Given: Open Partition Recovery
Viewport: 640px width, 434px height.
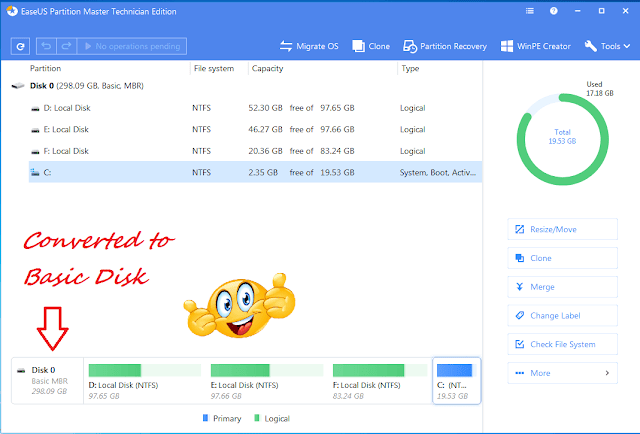Looking at the screenshot, I should (445, 46).
